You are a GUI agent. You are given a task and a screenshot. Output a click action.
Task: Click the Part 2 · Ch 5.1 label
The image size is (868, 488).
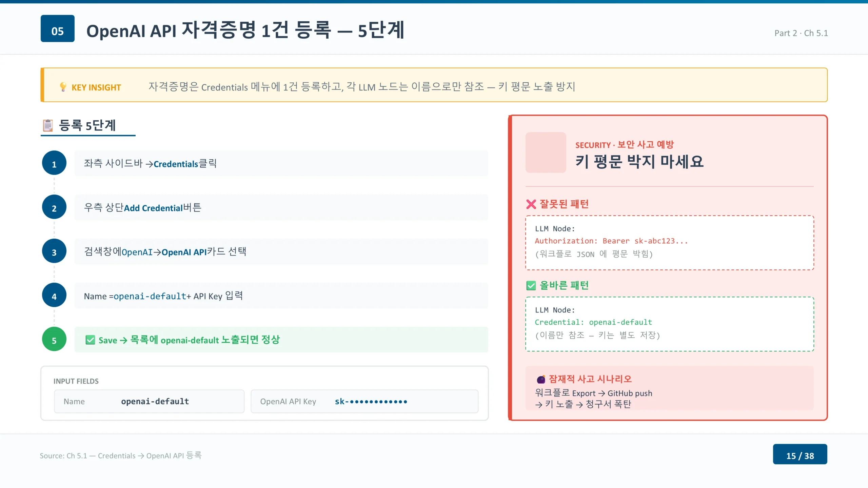tap(801, 33)
